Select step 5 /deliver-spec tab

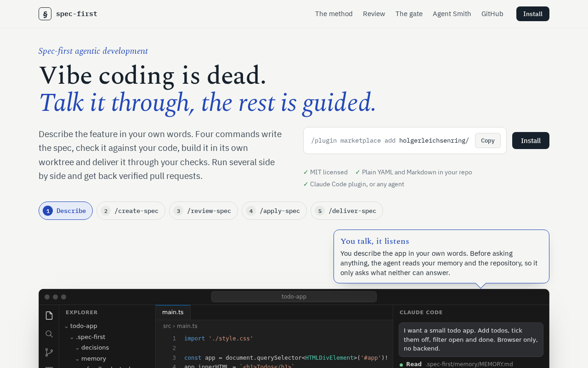[347, 211]
